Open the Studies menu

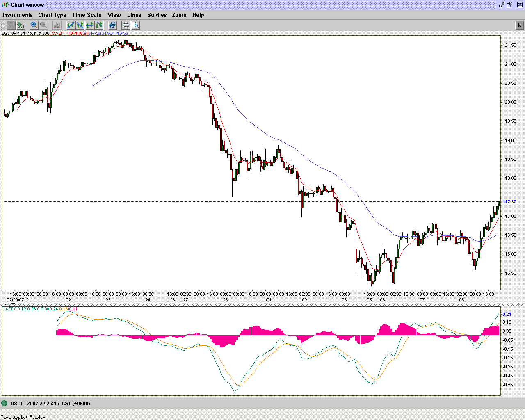click(x=157, y=15)
